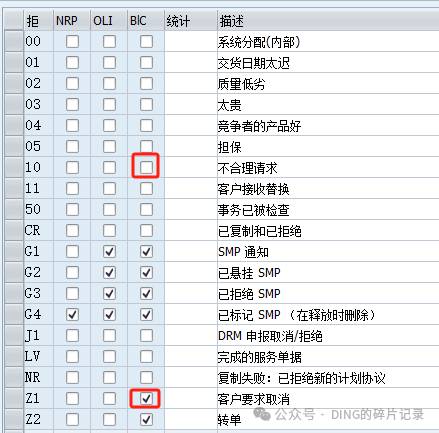Screen dimensions: 439x433
Task: Uncheck the BIC checkbox in row G4
Action: pyautogui.click(x=146, y=315)
